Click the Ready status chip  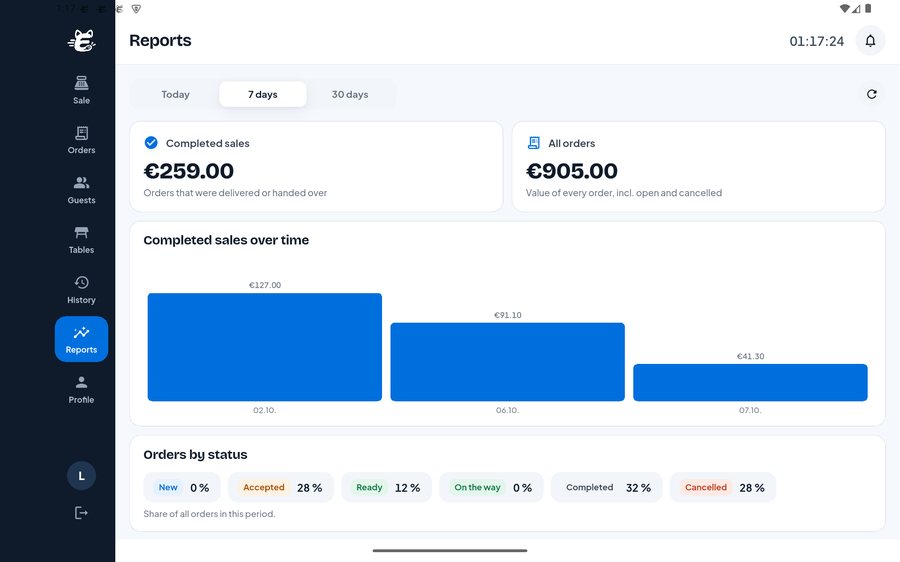386,487
